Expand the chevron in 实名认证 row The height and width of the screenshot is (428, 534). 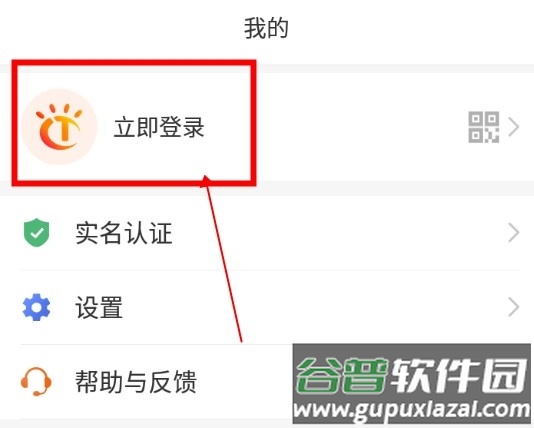coord(514,233)
